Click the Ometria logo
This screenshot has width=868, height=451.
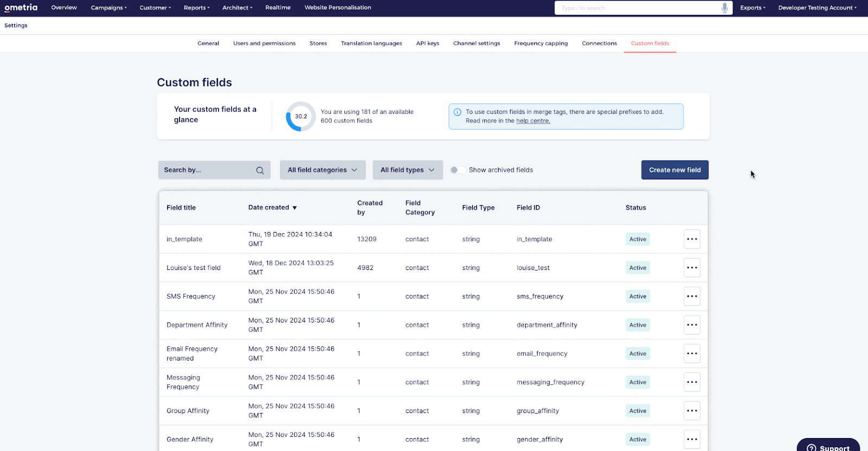[21, 8]
